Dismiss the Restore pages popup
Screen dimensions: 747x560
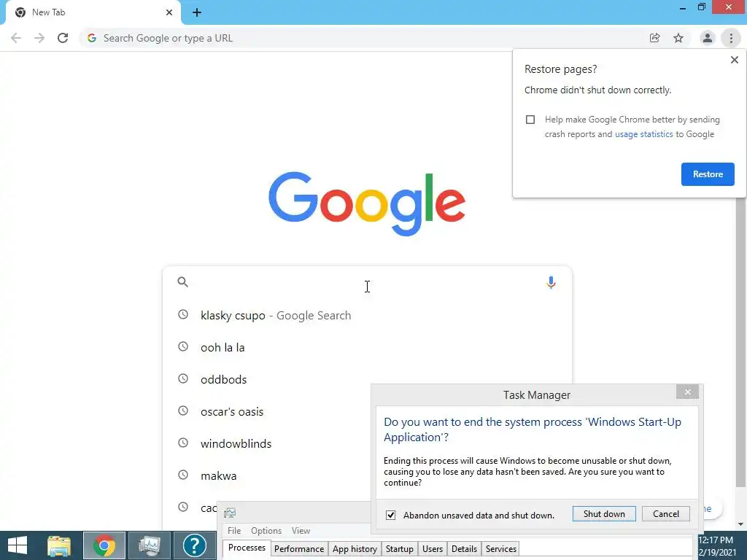[x=734, y=60]
